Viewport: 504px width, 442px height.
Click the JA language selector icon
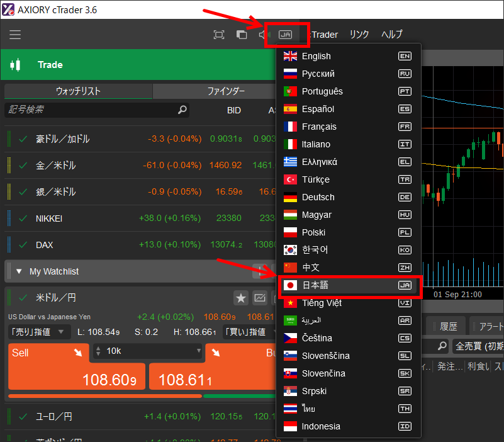(286, 35)
